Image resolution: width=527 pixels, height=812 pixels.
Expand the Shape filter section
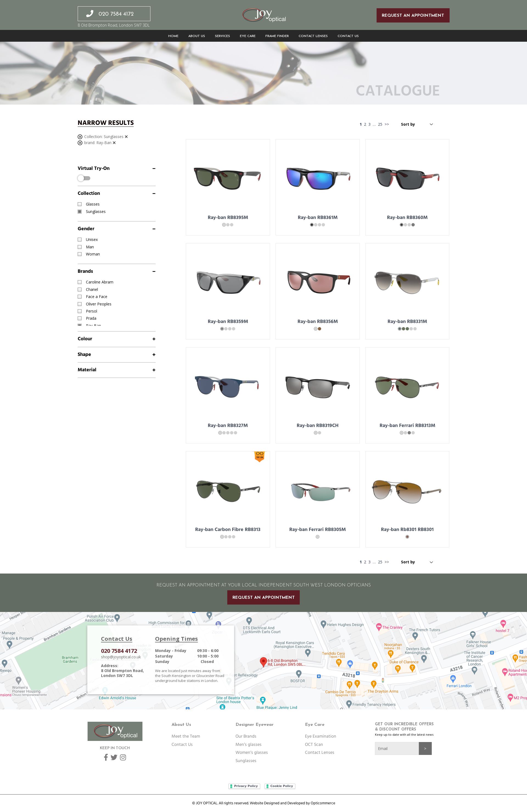154,355
